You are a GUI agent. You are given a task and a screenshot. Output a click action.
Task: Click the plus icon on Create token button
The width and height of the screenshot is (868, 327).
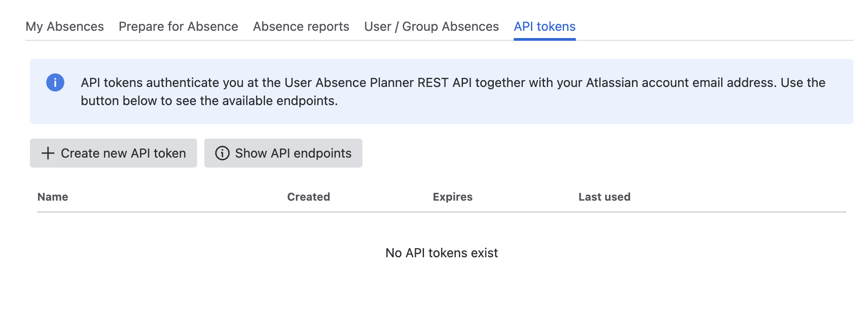click(x=48, y=153)
